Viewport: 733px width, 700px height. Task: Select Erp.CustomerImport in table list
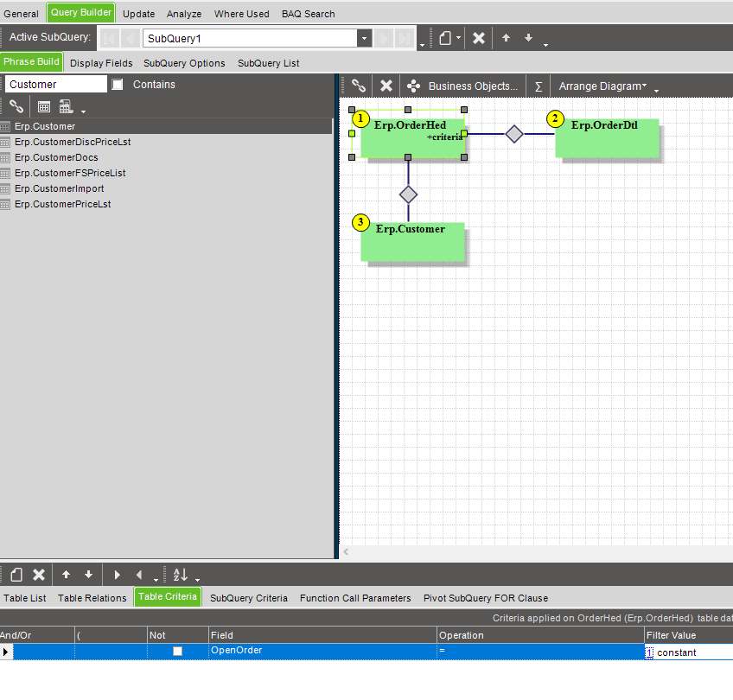coord(60,188)
